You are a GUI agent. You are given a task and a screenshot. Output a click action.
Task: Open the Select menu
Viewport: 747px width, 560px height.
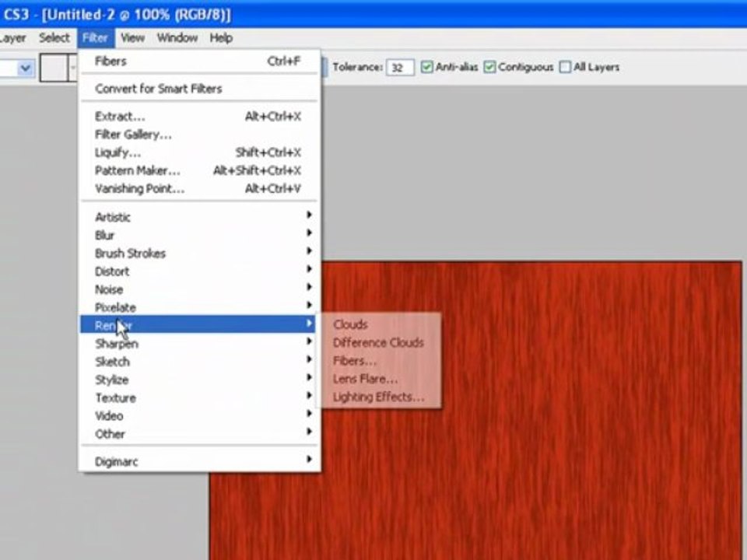click(x=54, y=38)
